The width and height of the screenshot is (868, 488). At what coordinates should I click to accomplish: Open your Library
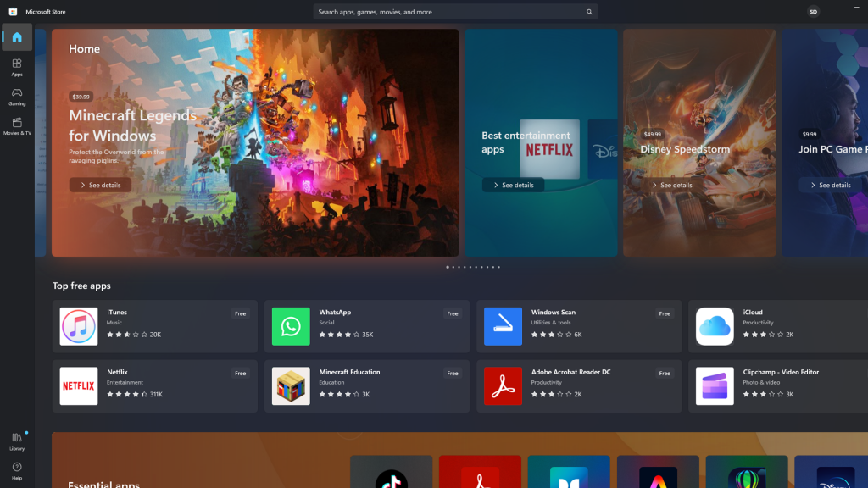pyautogui.click(x=16, y=440)
